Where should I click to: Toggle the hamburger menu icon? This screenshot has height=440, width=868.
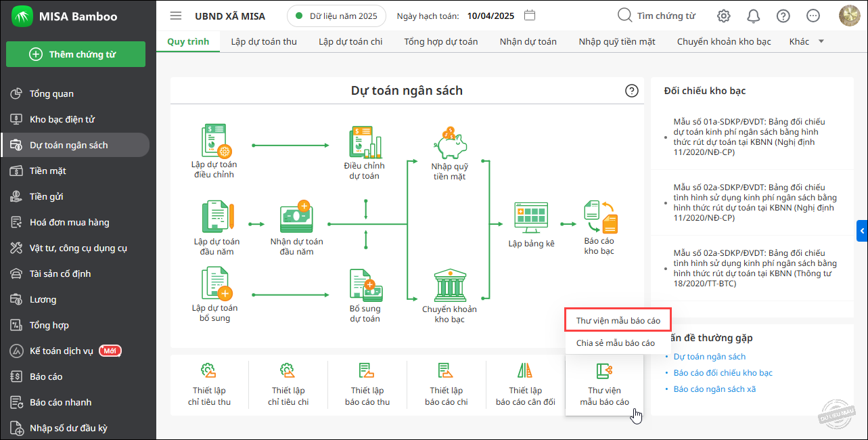pyautogui.click(x=176, y=16)
